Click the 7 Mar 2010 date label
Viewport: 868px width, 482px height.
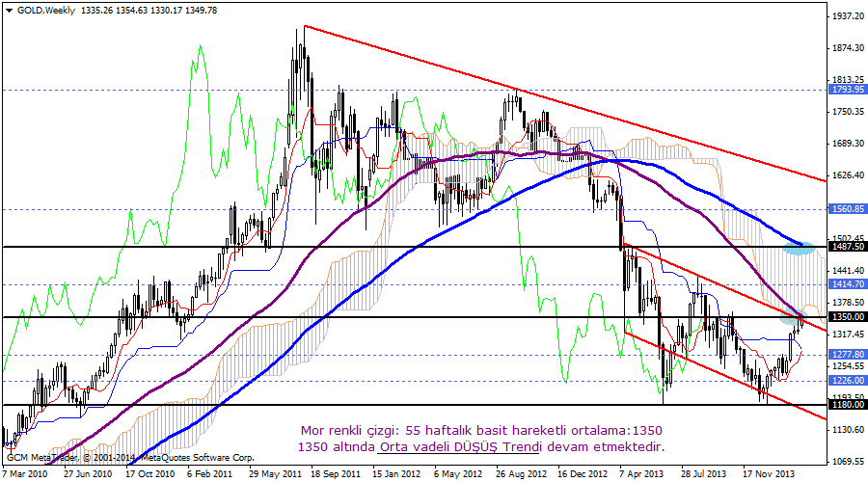pos(27,474)
